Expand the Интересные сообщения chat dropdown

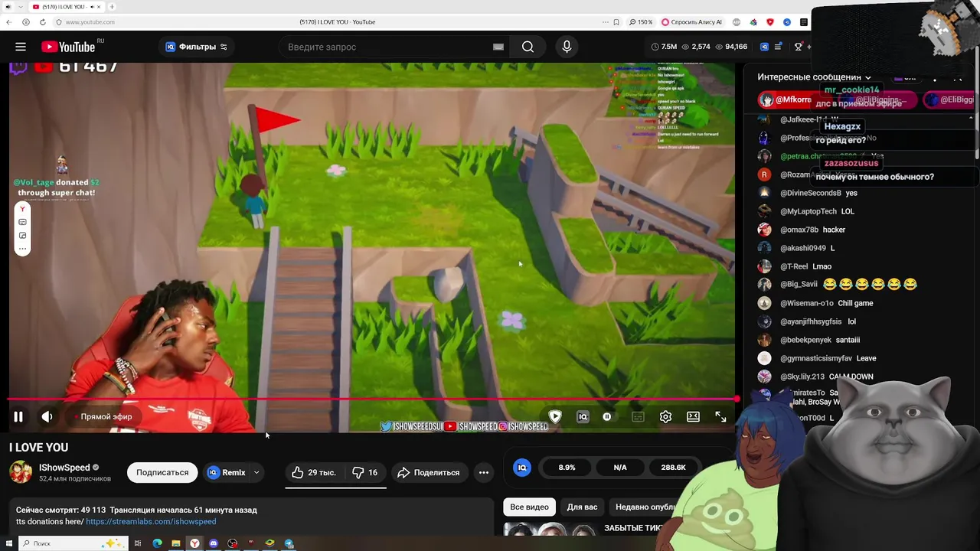(x=815, y=77)
